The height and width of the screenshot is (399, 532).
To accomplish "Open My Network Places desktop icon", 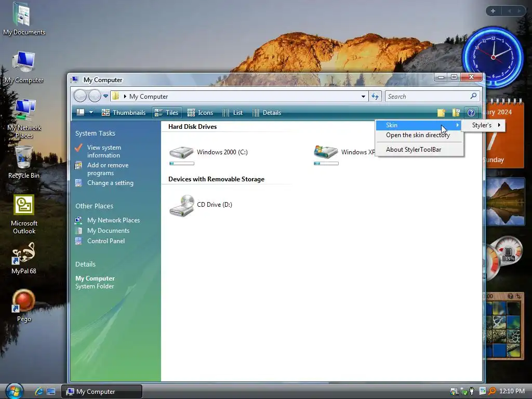I will point(24,119).
